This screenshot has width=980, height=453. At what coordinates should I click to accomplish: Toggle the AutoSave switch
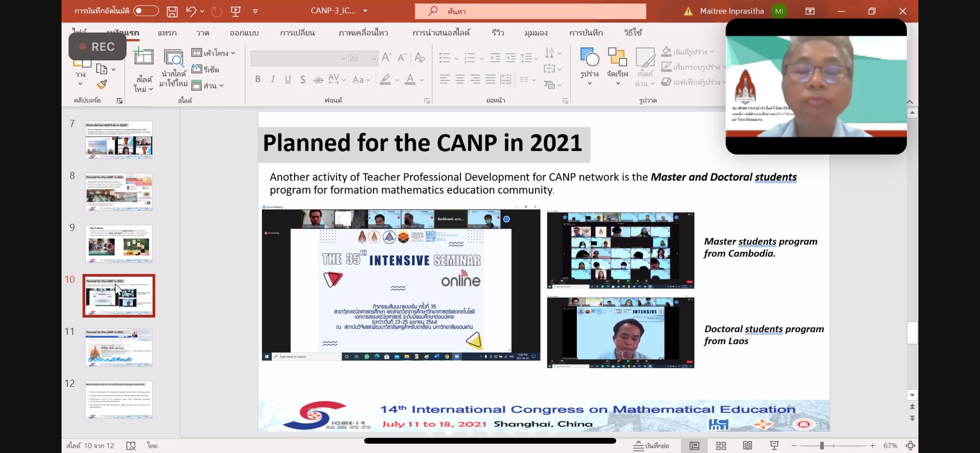point(146,11)
